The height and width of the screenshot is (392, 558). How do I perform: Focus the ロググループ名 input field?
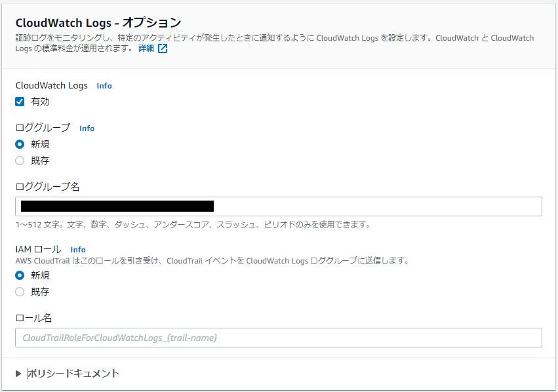point(278,206)
